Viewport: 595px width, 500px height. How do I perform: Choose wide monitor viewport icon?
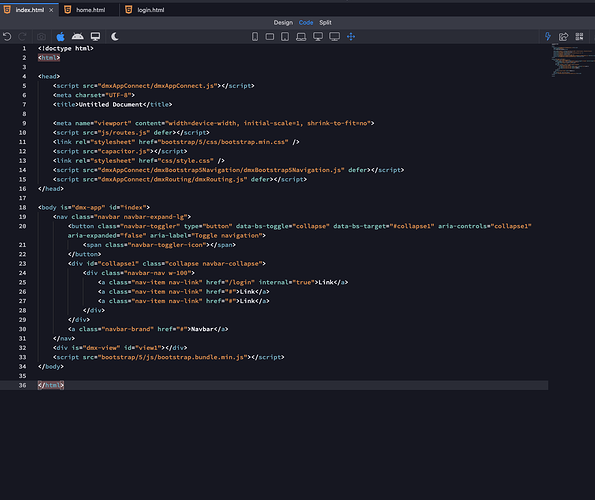pos(335,37)
